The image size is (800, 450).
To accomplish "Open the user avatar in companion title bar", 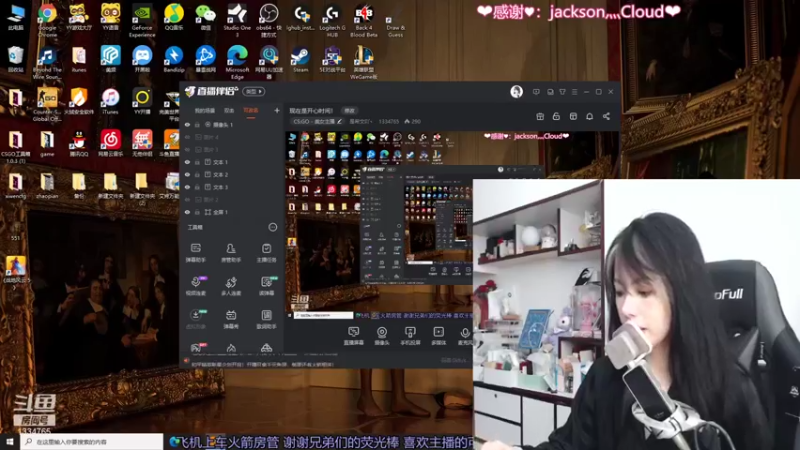I will point(516,91).
